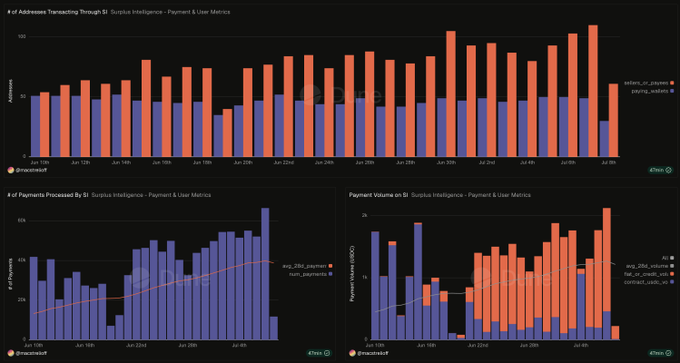
Task: Open '# of Payments Processed By SI' chart title
Action: 48,195
